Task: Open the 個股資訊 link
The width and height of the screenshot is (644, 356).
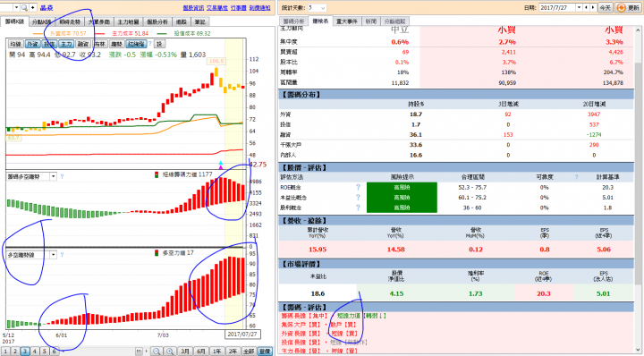Action: pos(193,8)
